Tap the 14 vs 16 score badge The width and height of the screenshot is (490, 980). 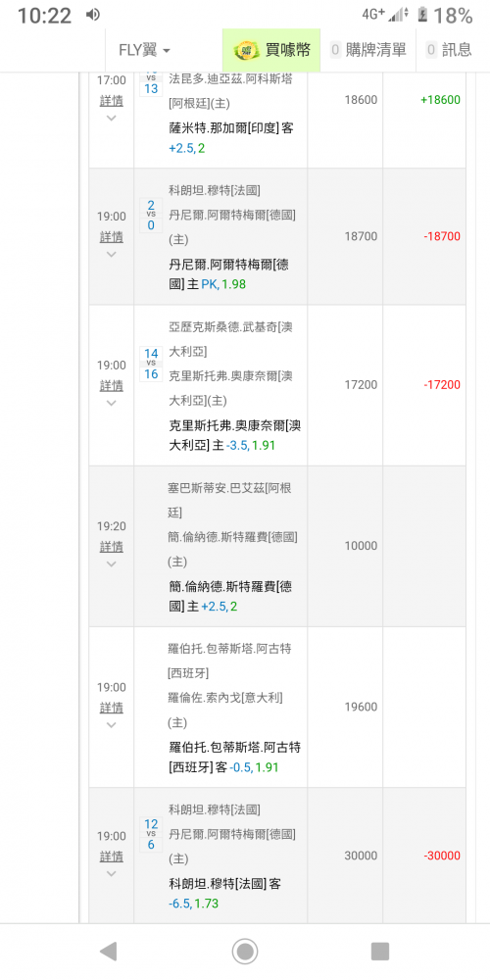(x=151, y=365)
